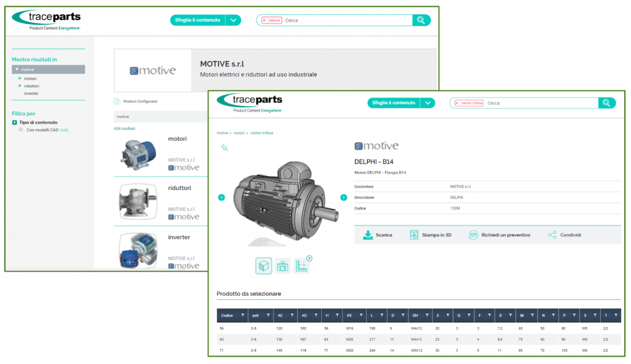Select the camera photo view icon
Viewport: 631px width, 364px height.
pyautogui.click(x=282, y=265)
